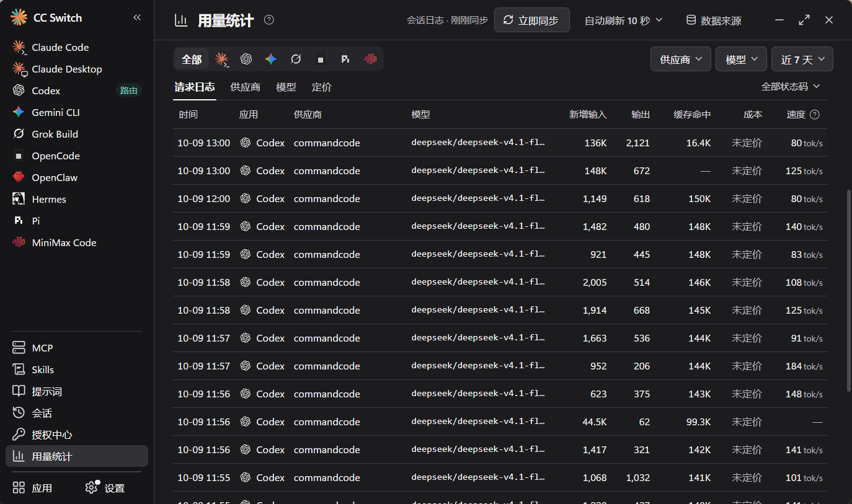852x504 pixels.
Task: Open the 自动刷新 10 秒 dropdown
Action: click(623, 20)
